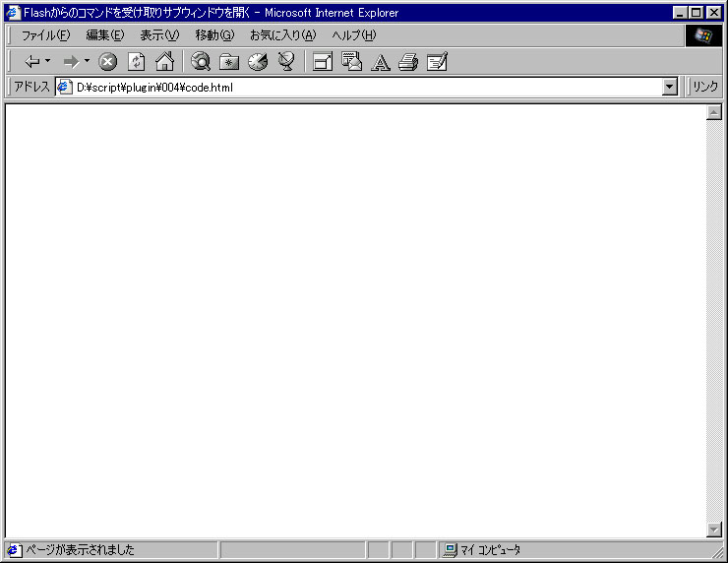This screenshot has height=563, width=728.
Task: Open the ファイル(F) menu
Action: pyautogui.click(x=45, y=35)
